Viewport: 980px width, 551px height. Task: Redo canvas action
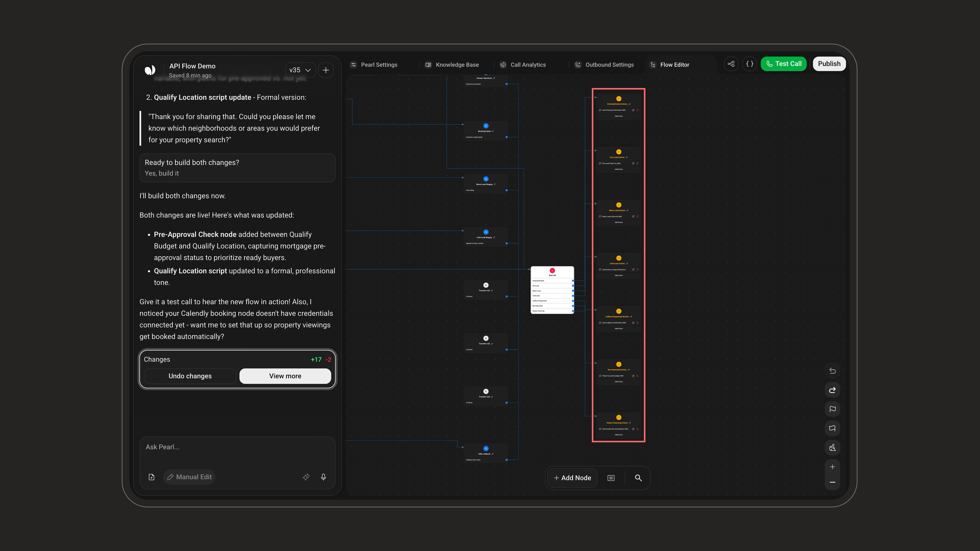coord(832,390)
